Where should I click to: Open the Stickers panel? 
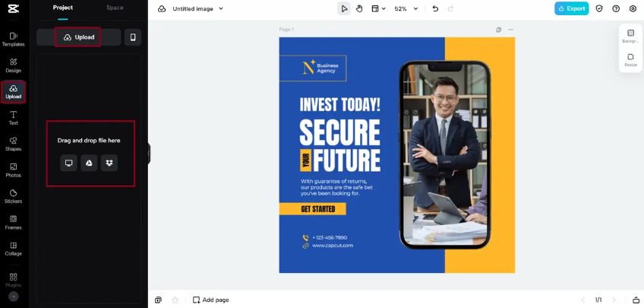coord(13,196)
